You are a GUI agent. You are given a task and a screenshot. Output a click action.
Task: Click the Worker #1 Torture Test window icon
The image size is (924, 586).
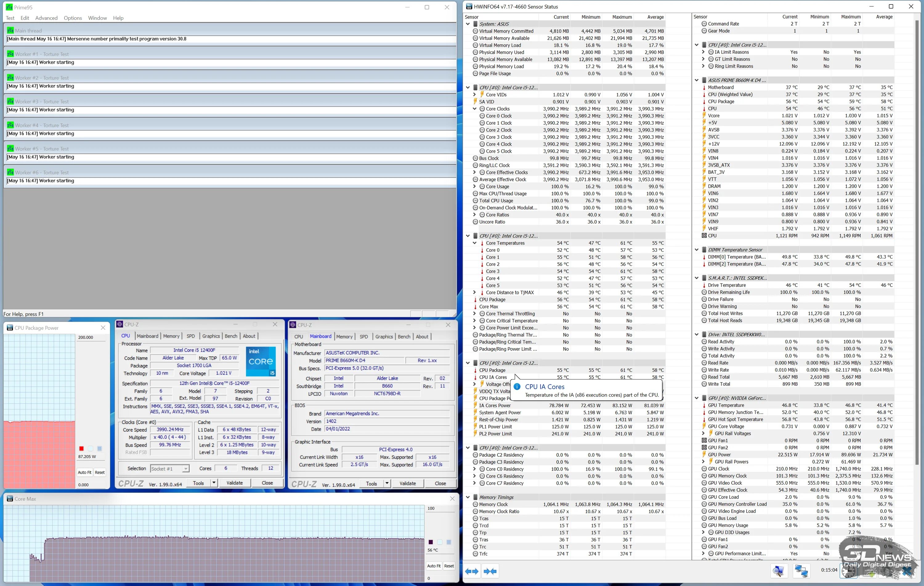[10, 54]
